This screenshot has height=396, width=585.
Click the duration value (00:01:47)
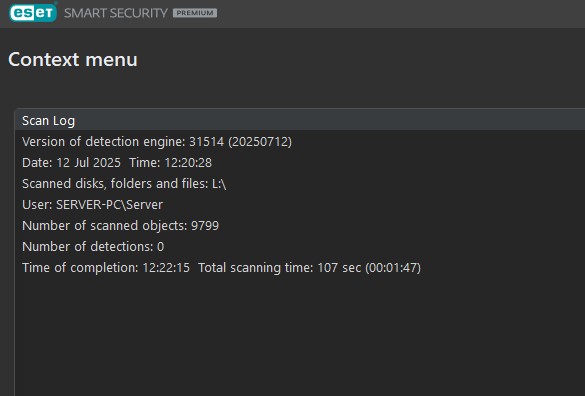pos(393,268)
